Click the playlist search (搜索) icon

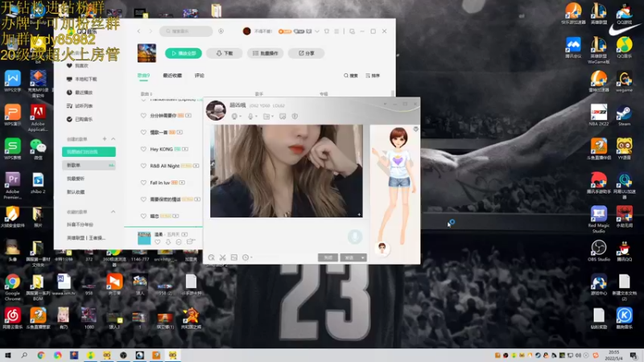tap(351, 76)
